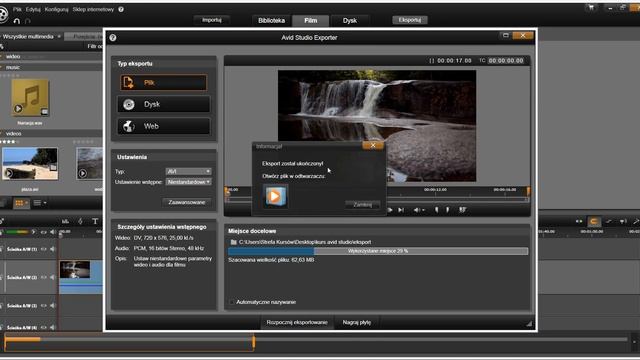Select the plaza beach video thumbnail
The width and height of the screenshot is (640, 360).
click(30, 164)
